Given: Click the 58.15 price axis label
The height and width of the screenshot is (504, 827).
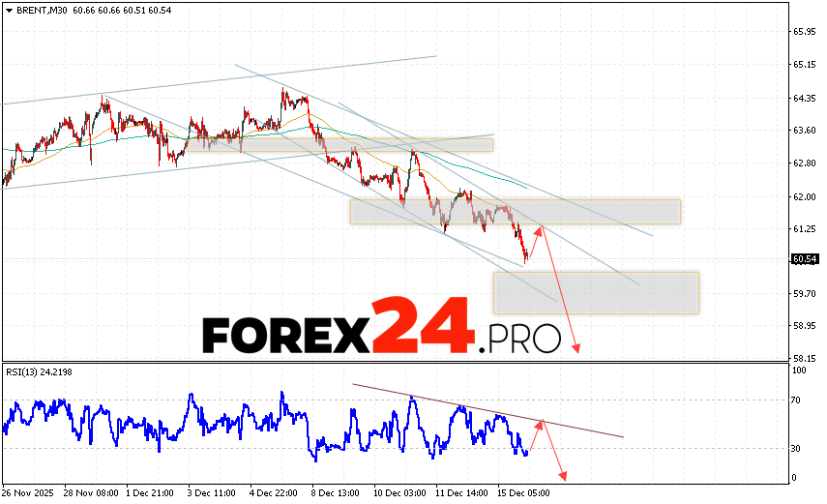Looking at the screenshot, I should pyautogui.click(x=805, y=358).
